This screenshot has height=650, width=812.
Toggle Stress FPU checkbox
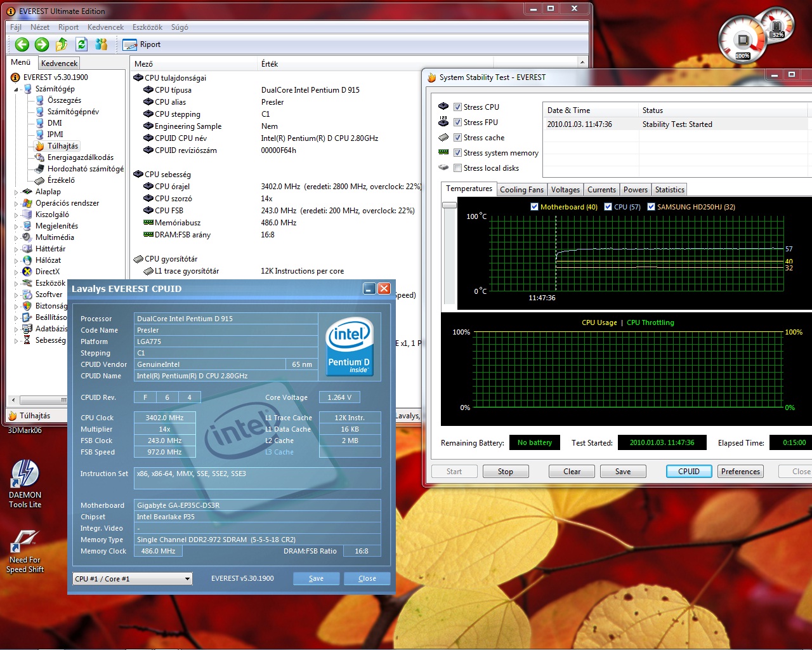point(457,122)
